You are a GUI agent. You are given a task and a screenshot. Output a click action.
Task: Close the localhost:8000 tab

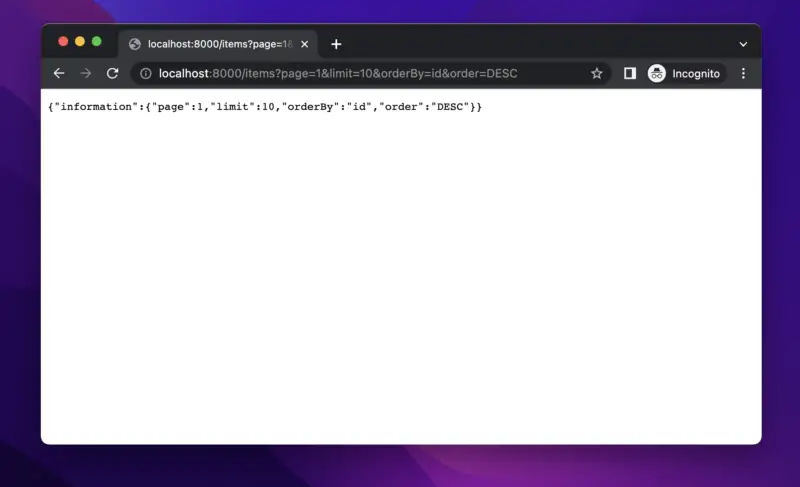pyautogui.click(x=305, y=44)
